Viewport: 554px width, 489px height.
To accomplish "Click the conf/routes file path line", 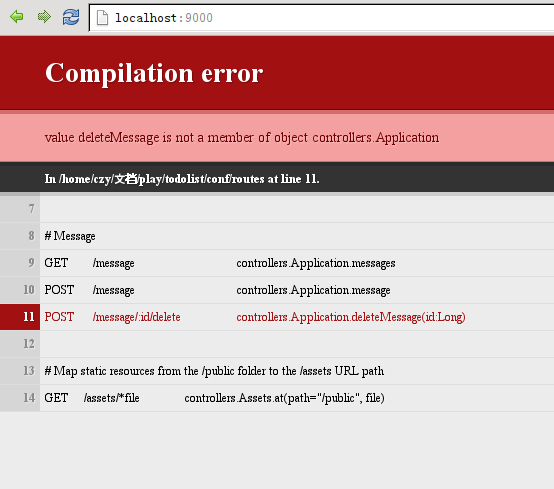I will 182,179.
